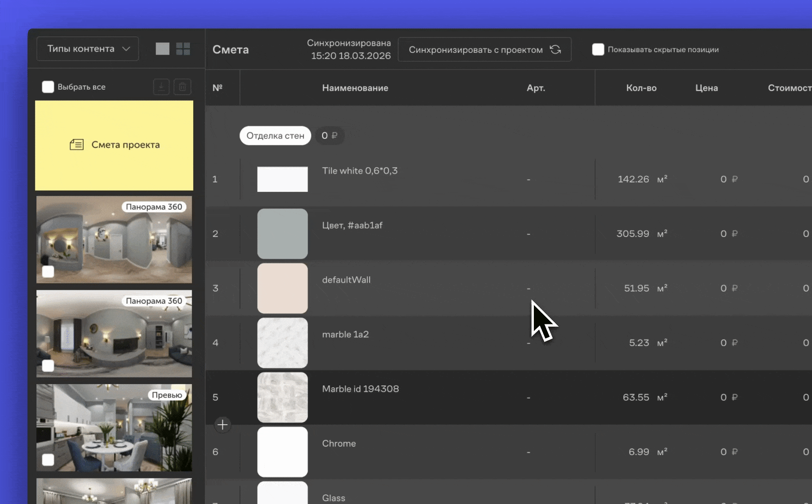Click the 'Отделка стен' category tag

click(x=275, y=136)
